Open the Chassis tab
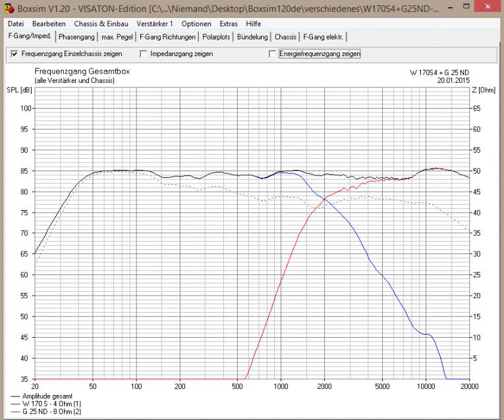Screen dimensions: 504x420 click(285, 37)
